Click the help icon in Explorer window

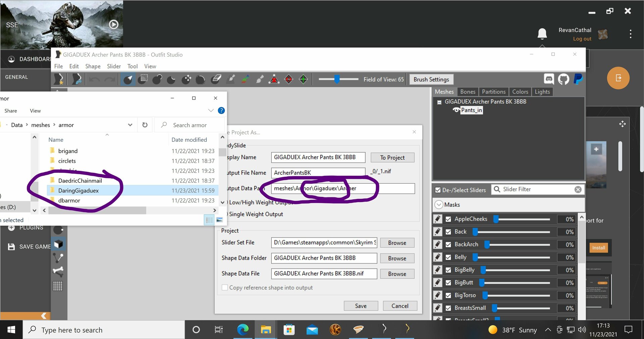click(221, 111)
